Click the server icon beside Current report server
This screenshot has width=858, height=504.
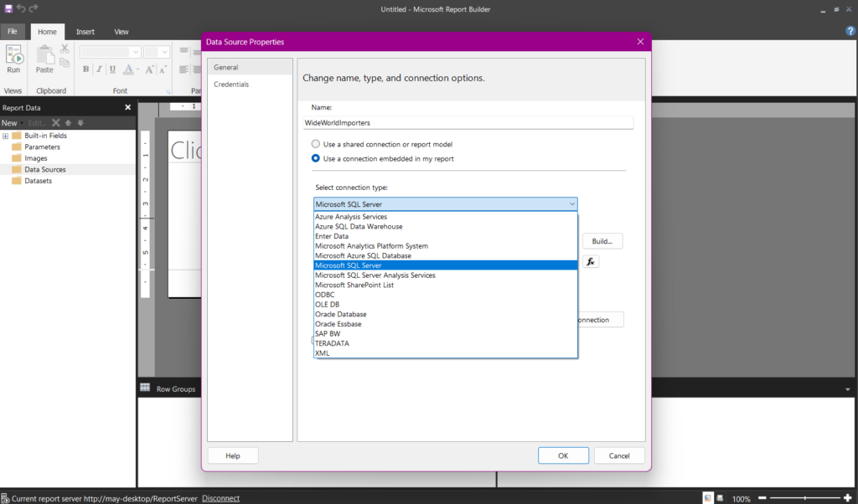tap(5, 498)
